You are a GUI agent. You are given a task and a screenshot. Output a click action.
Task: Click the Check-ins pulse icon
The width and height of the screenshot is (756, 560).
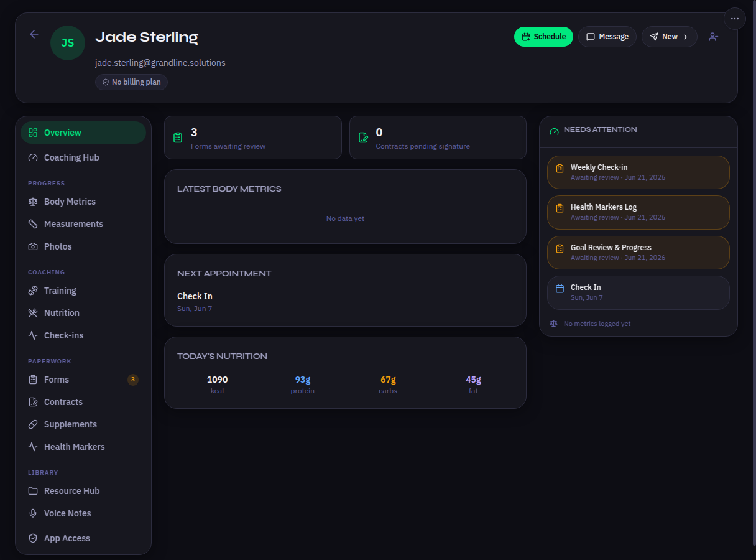[33, 335]
